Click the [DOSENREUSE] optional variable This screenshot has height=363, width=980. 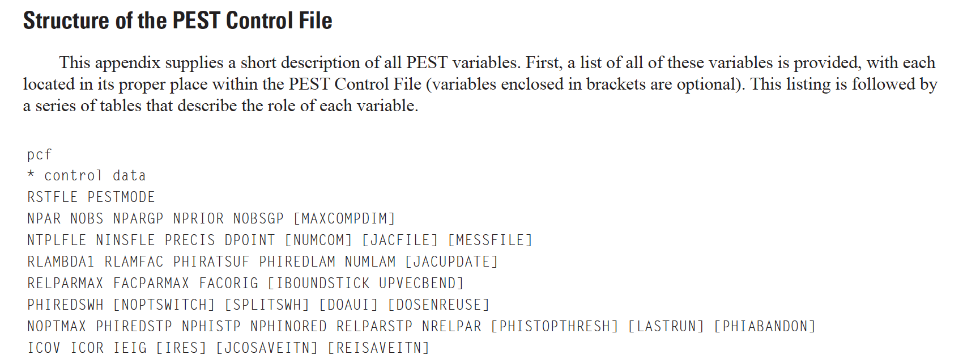(438, 305)
